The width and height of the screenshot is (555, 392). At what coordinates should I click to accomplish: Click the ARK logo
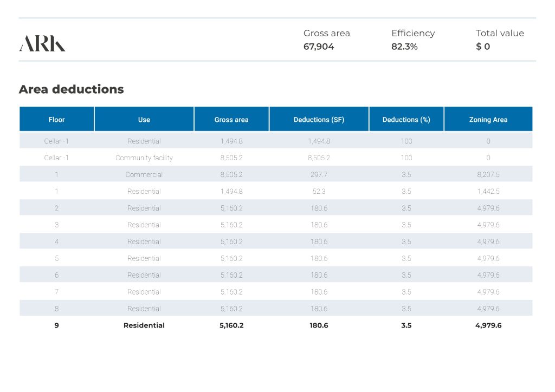point(42,43)
